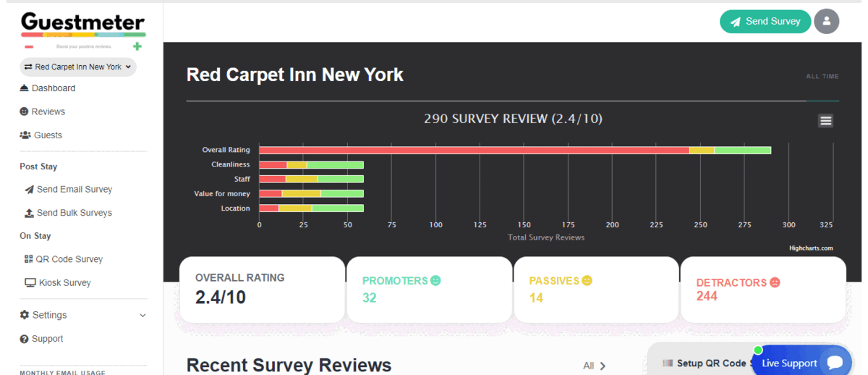Click the Kiosk monitor icon
Screen dimensions: 868x375
(x=30, y=283)
